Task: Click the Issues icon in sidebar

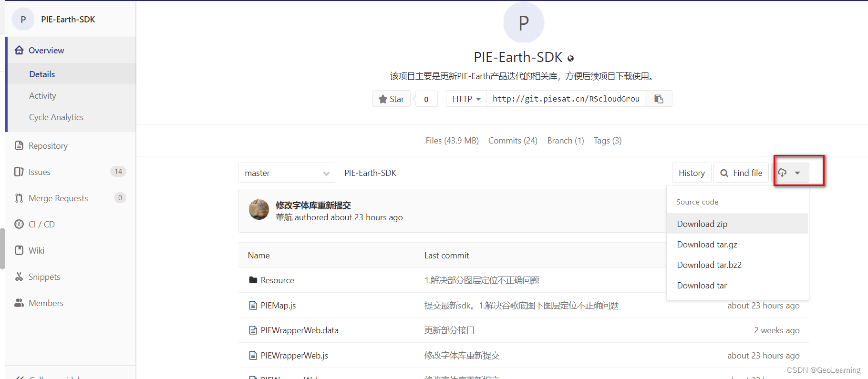Action: tap(19, 172)
